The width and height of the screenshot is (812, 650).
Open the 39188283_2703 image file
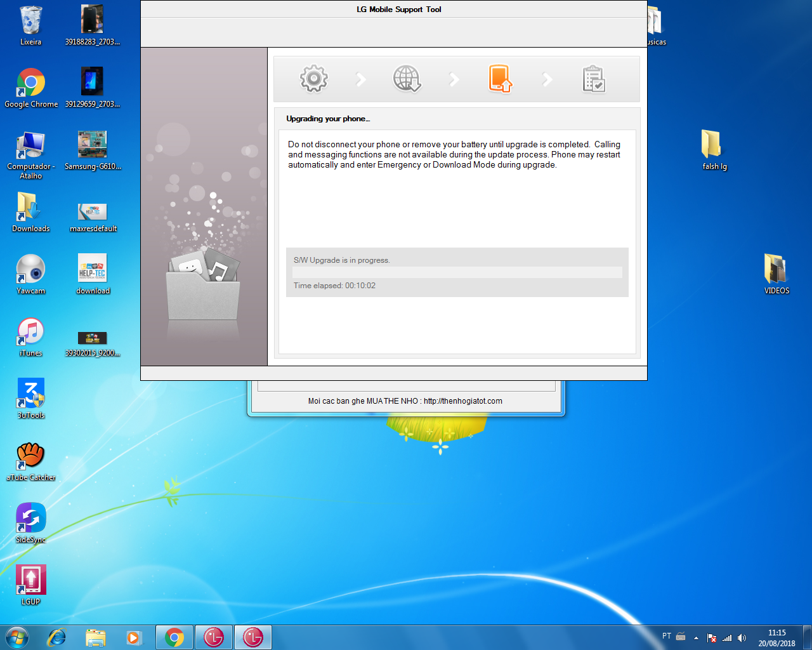click(x=93, y=25)
